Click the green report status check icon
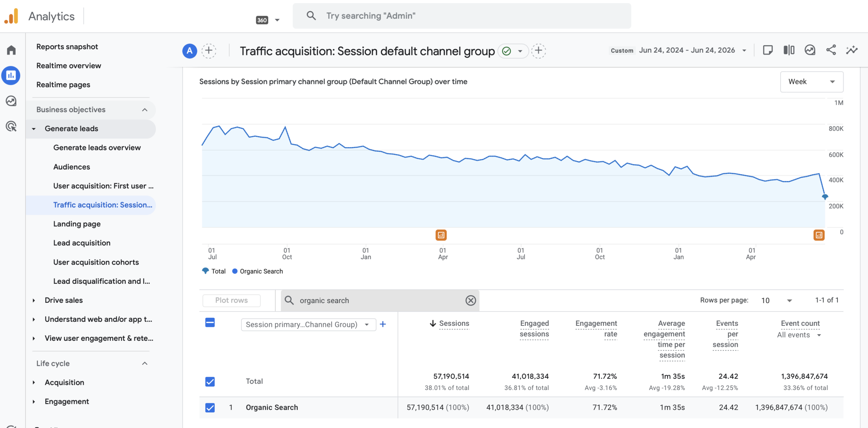Image resolution: width=868 pixels, height=428 pixels. pyautogui.click(x=507, y=51)
